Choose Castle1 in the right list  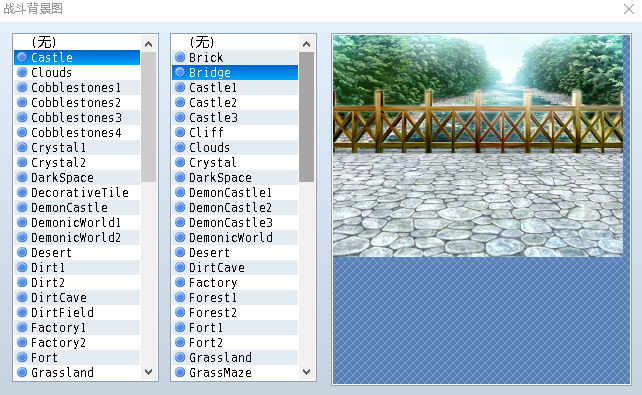[235, 88]
